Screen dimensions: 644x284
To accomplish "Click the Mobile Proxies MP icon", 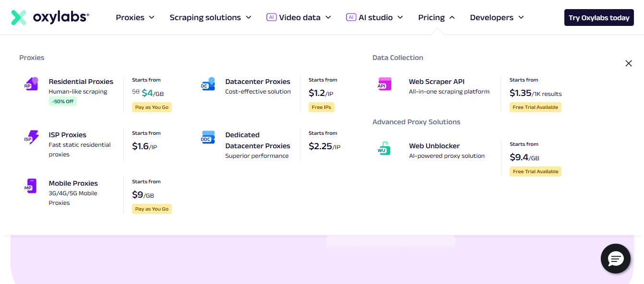I will tap(31, 186).
